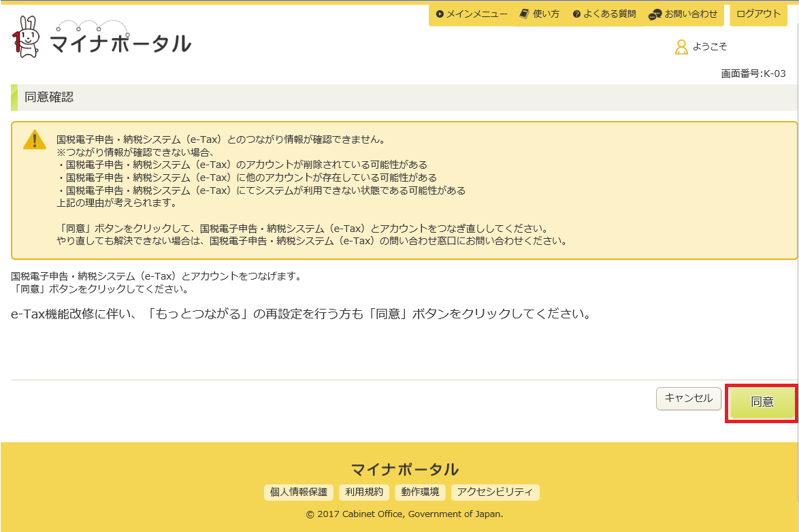
Task: Click the © 2017 Cabinet Office copyright text
Action: coord(404,514)
